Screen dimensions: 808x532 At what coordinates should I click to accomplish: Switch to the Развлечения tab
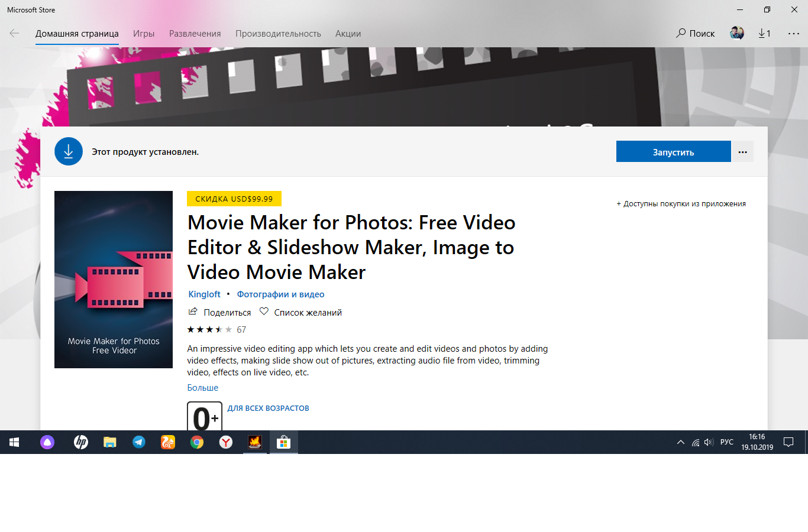click(x=195, y=34)
